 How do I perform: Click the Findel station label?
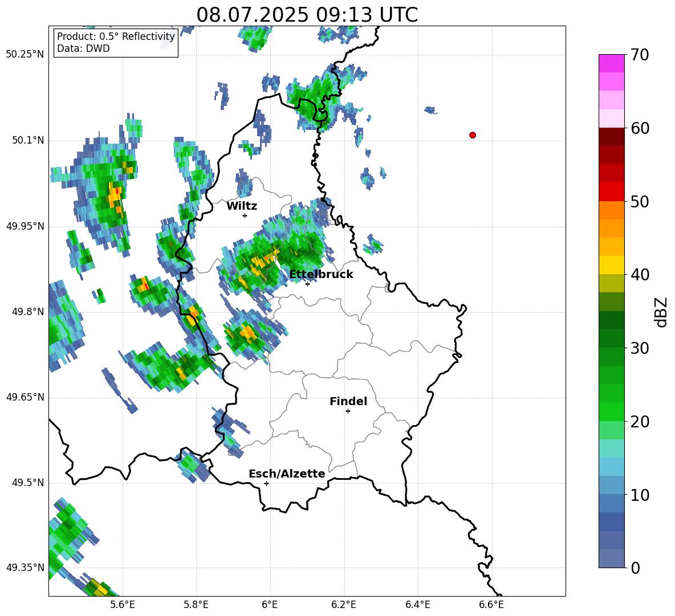point(348,401)
